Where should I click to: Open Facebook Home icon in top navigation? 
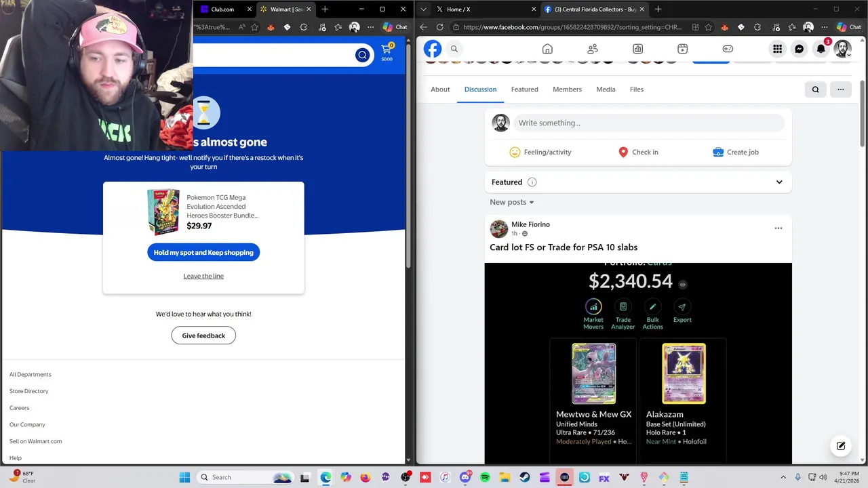[x=547, y=49]
